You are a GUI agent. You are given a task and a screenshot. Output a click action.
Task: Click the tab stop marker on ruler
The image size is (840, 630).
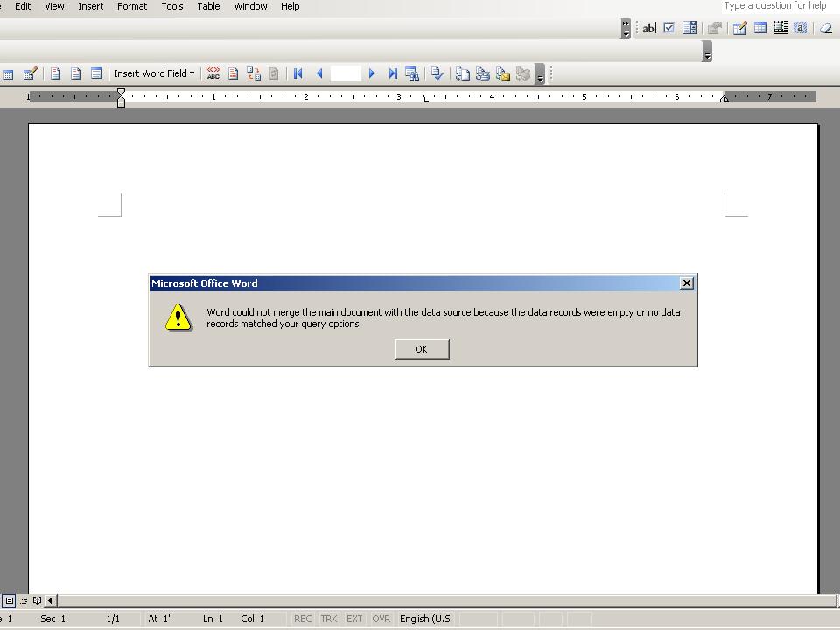pyautogui.click(x=425, y=99)
